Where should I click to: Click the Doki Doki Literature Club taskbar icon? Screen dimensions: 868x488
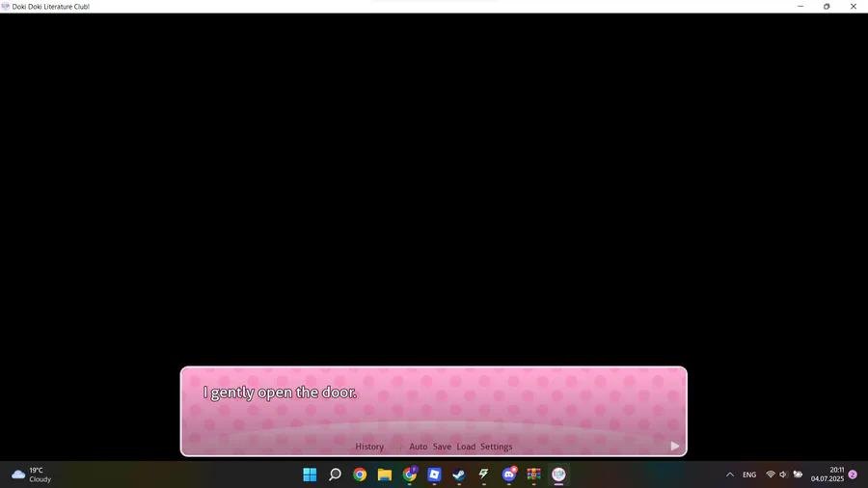coord(558,474)
